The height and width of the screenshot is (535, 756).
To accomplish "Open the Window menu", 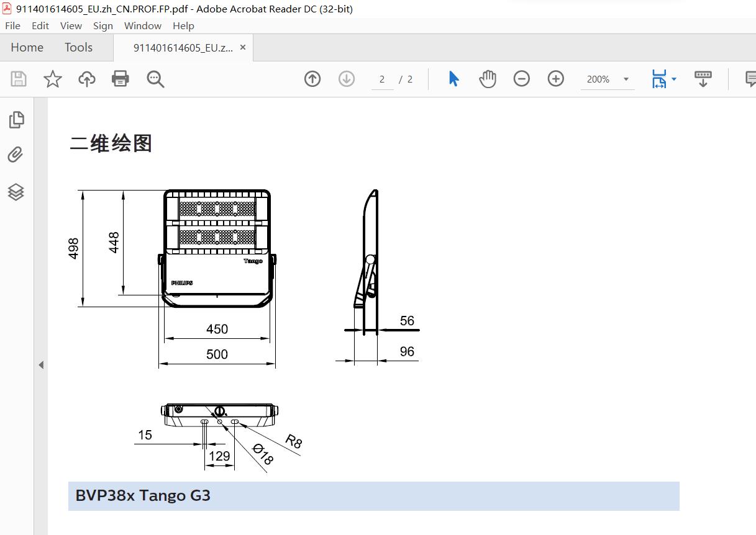I will pos(143,25).
